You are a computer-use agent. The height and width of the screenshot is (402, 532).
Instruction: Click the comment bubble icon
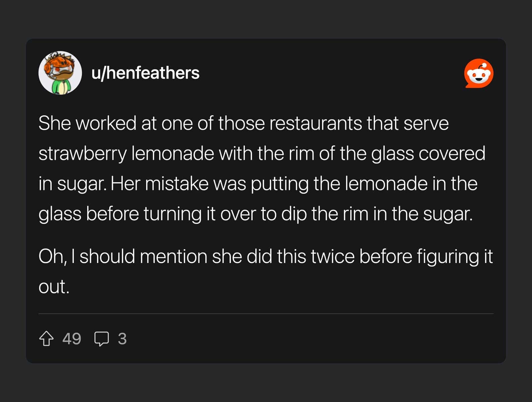pyautogui.click(x=101, y=339)
